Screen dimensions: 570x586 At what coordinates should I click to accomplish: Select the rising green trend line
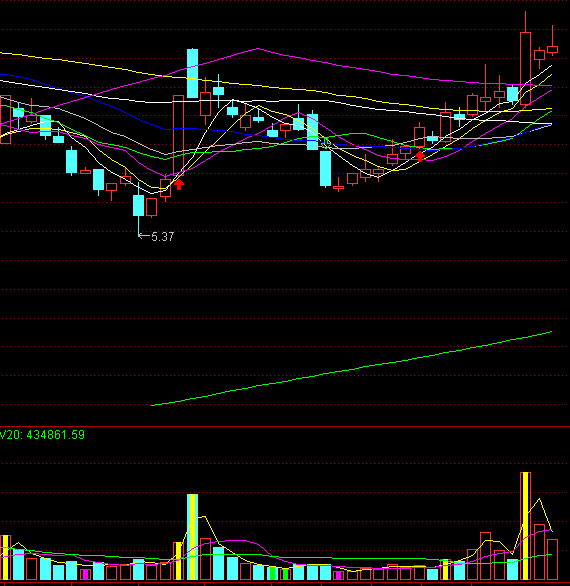coord(351,368)
